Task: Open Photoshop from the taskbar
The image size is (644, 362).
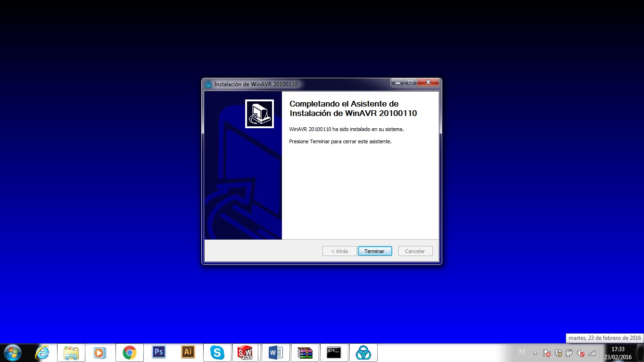Action: pos(159,352)
